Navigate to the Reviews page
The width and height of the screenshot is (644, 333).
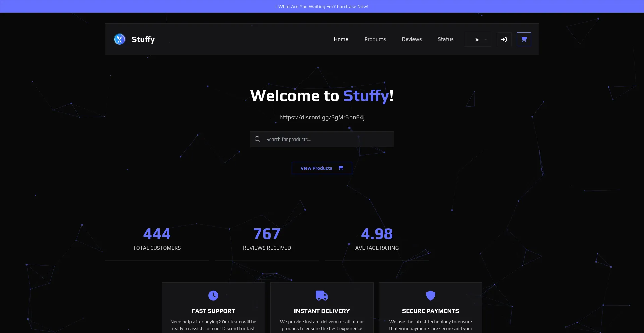[412, 39]
